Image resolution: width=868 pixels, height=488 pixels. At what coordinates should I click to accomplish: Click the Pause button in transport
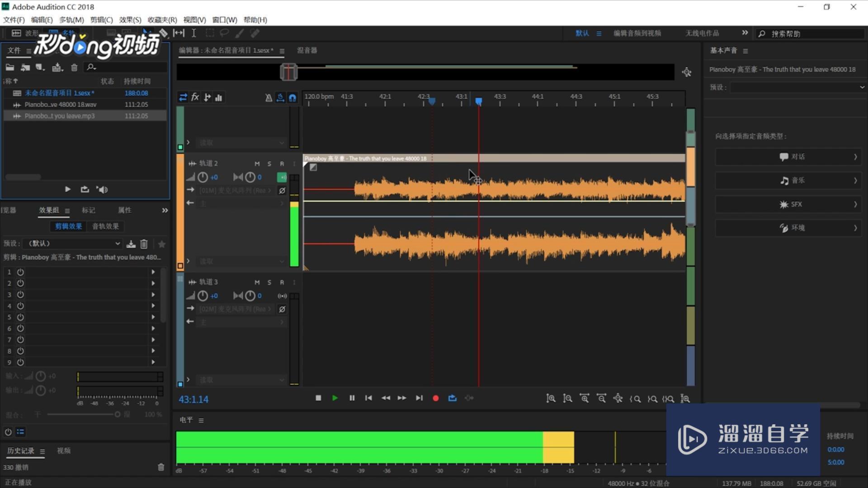(352, 398)
